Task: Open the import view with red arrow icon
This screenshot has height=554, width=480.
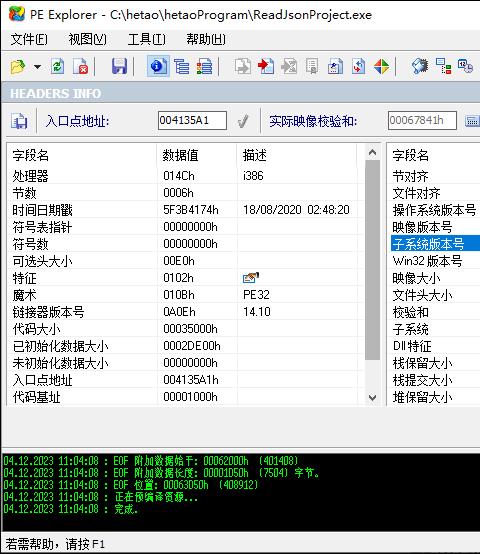Action: pos(266,66)
